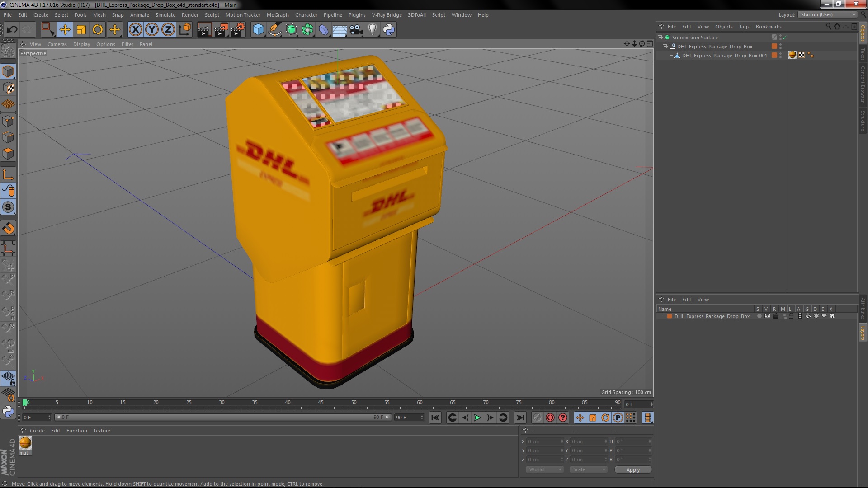This screenshot has height=488, width=868.
Task: Click the timeline range slider bar
Action: (x=222, y=417)
